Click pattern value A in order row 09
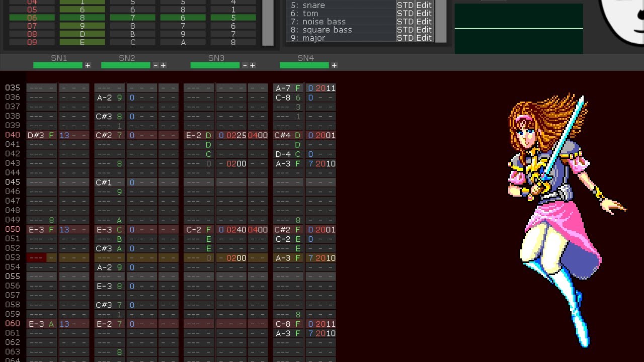This screenshot has width=644, height=362. click(183, 42)
